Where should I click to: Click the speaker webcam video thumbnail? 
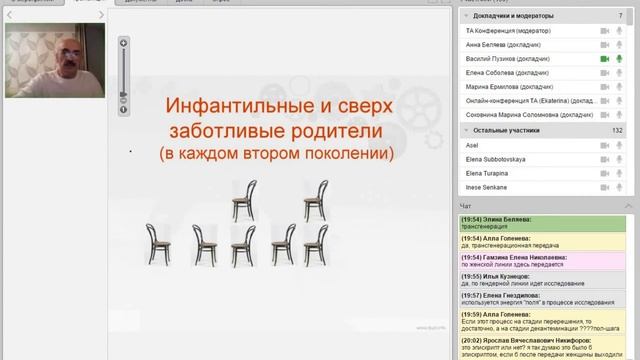point(55,60)
